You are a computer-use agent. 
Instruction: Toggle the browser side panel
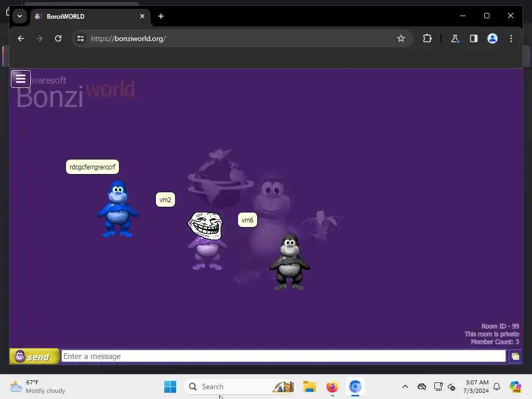[474, 38]
